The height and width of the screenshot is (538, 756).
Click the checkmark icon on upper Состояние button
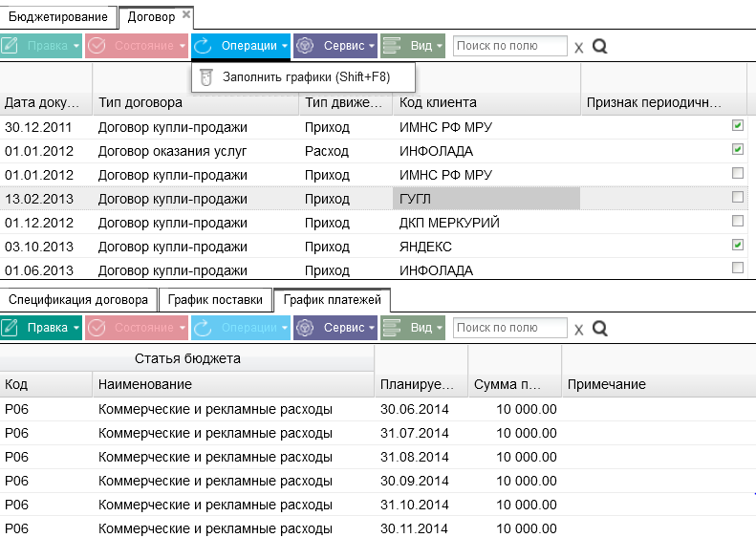pyautogui.click(x=97, y=46)
